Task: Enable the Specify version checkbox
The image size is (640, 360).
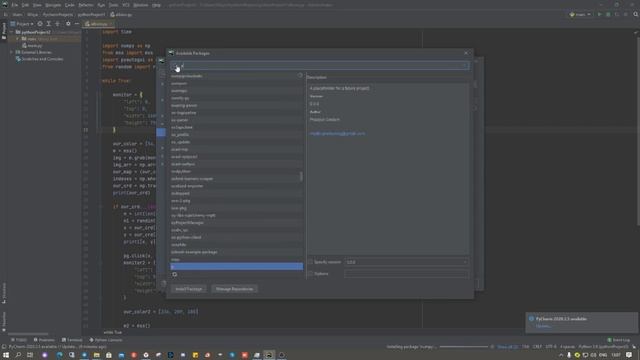Action: click(x=310, y=262)
